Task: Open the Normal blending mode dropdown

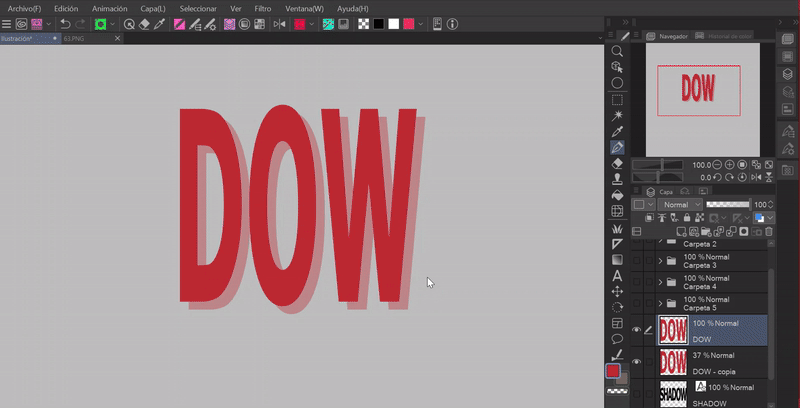Action: coord(680,205)
